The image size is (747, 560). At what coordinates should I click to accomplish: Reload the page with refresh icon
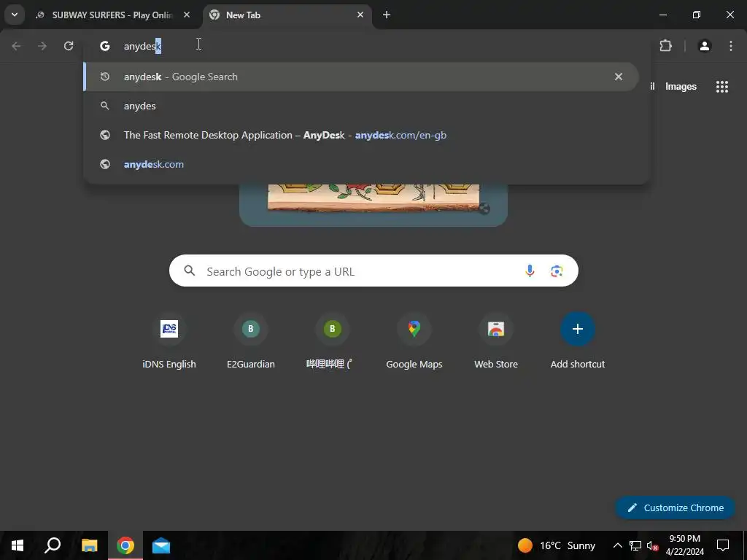click(x=69, y=46)
